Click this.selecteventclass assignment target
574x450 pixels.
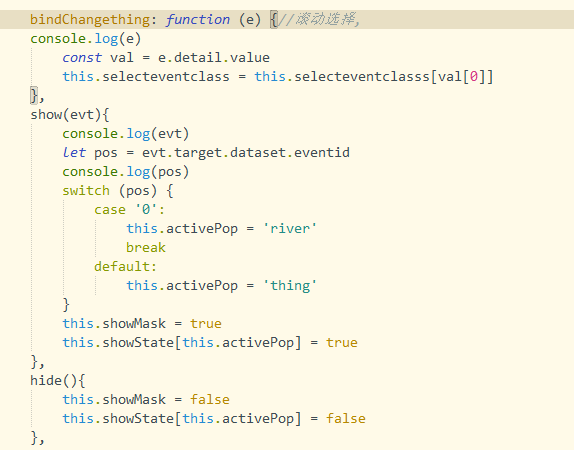(146, 77)
